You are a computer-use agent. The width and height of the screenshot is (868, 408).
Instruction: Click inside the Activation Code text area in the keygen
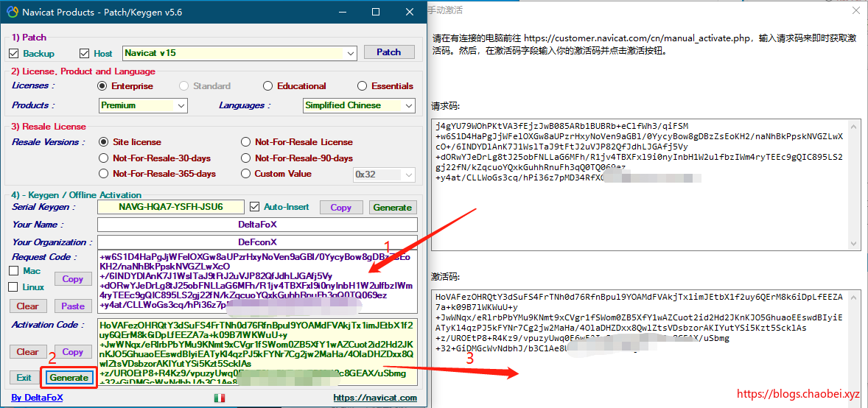coord(257,351)
